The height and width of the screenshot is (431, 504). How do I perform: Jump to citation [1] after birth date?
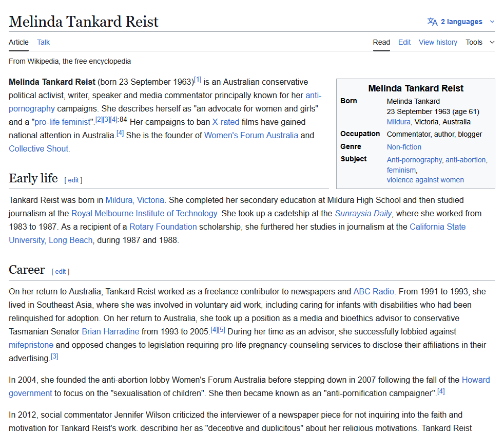[198, 80]
